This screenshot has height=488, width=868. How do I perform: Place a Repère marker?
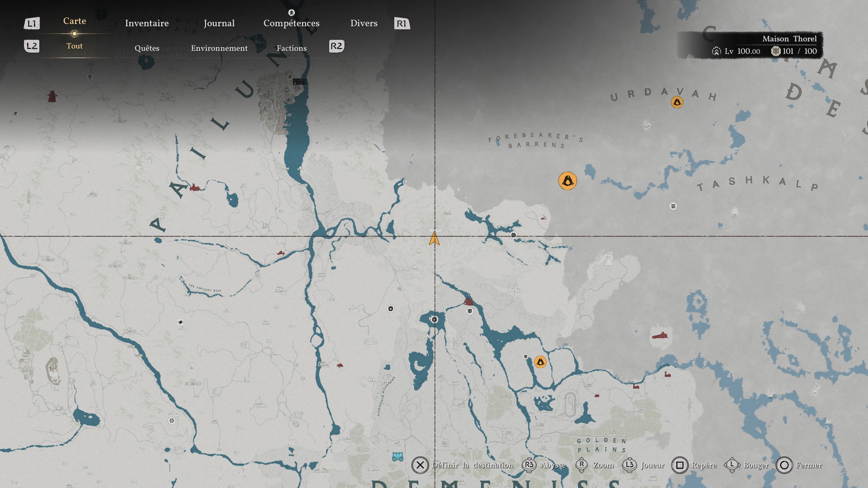[x=704, y=465]
